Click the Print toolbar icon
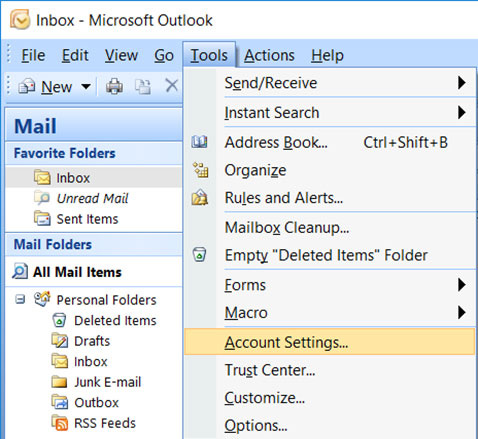Viewport: 478px width, 439px height. click(114, 87)
